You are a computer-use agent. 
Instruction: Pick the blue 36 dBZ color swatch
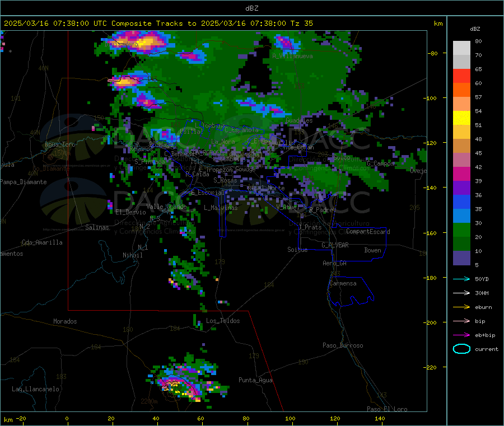click(461, 202)
